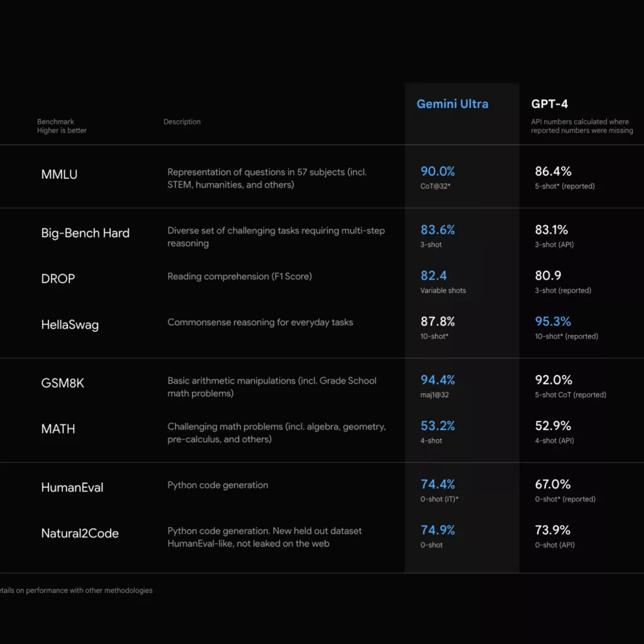Image resolution: width=644 pixels, height=644 pixels.
Task: Click the HumanEval 'Python code generation' description
Action: (x=218, y=485)
